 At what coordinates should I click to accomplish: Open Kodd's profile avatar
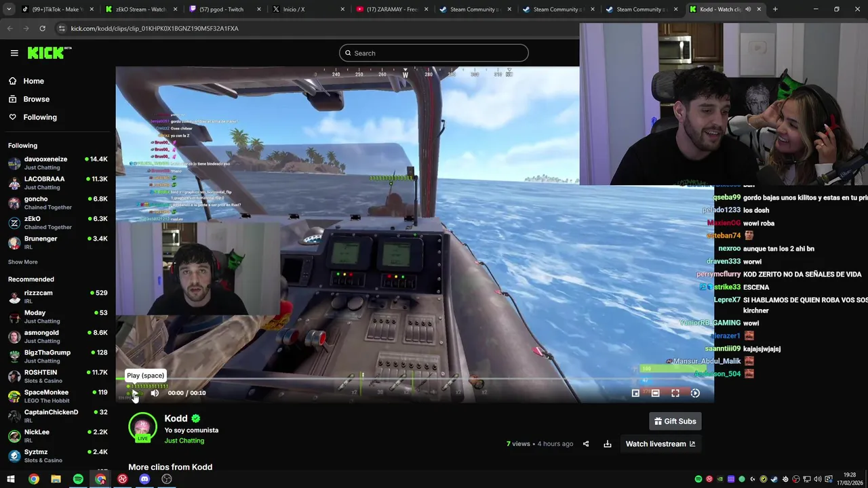142,427
